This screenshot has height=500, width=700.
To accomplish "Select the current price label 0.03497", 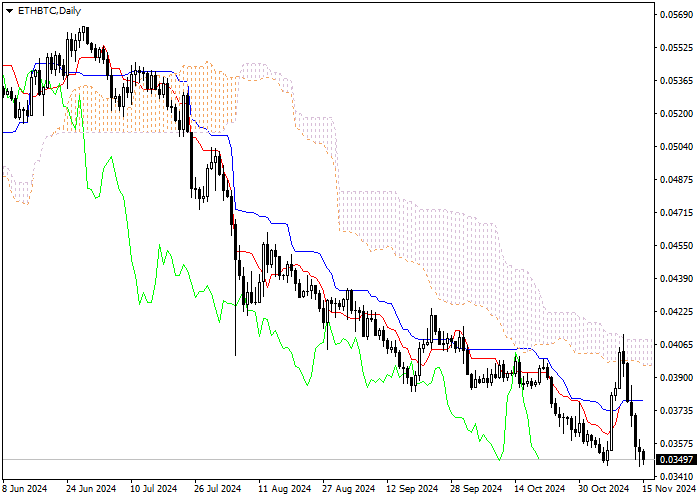I will 676,459.
